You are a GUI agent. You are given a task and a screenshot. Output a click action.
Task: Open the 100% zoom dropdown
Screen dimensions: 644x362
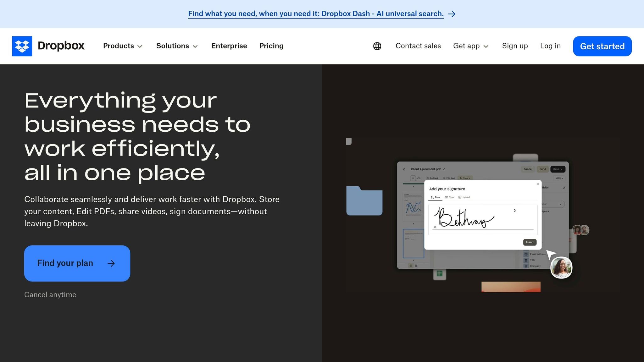click(559, 178)
